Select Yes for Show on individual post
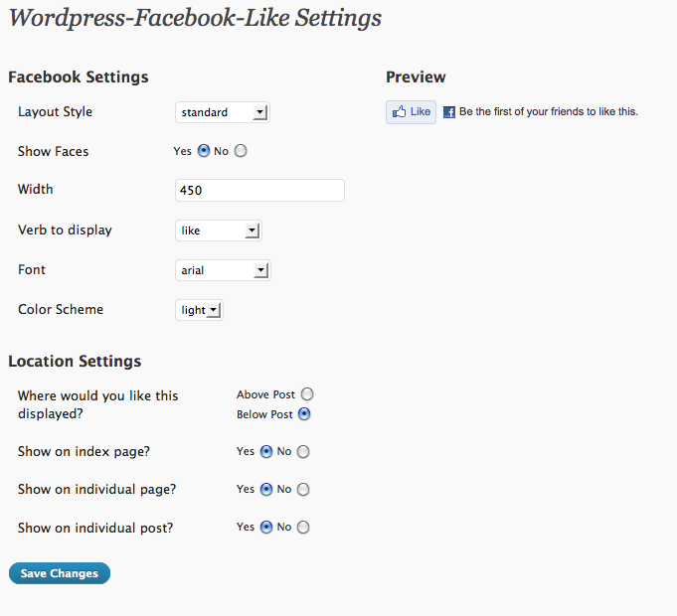677x616 pixels. (x=266, y=528)
